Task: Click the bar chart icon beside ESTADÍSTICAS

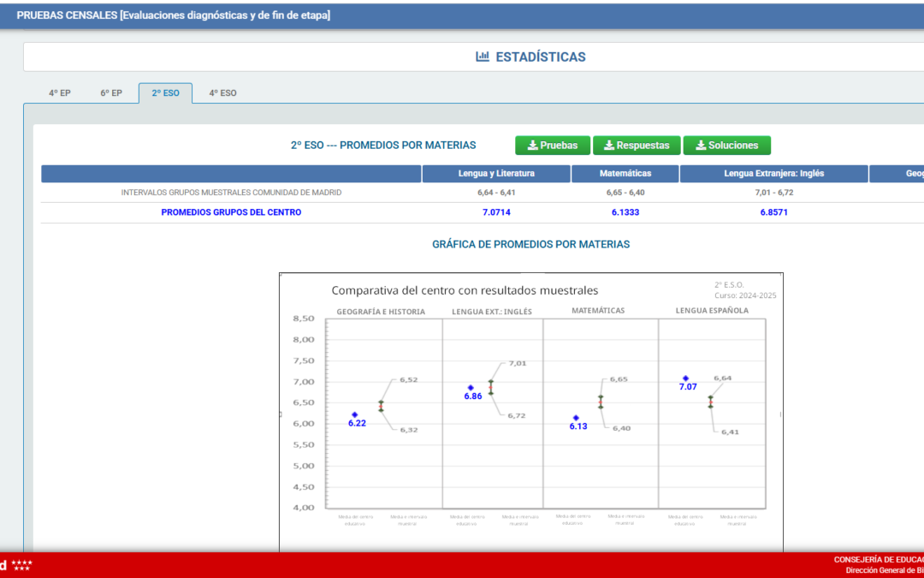Action: coord(483,57)
